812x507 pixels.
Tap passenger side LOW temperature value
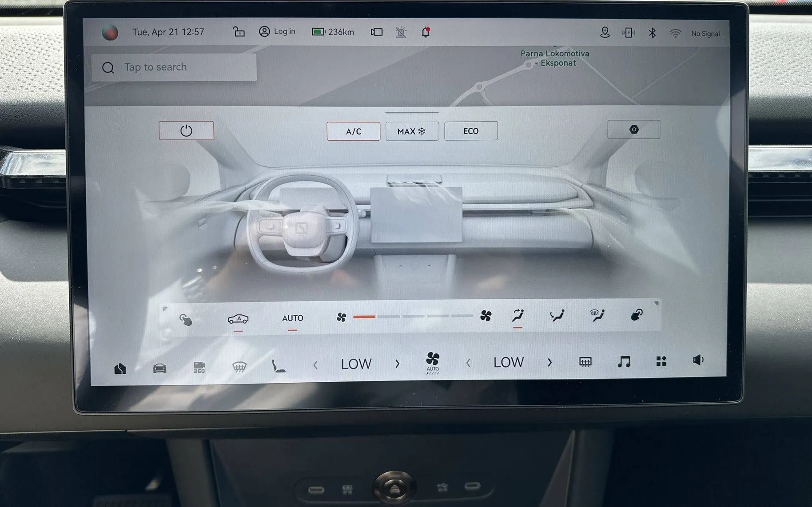[x=509, y=363]
